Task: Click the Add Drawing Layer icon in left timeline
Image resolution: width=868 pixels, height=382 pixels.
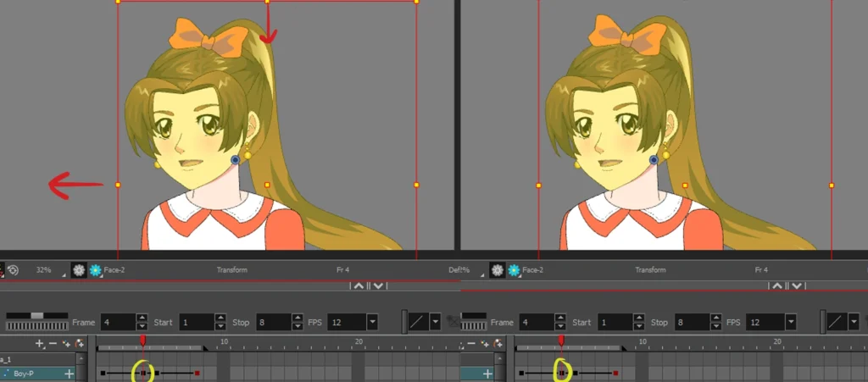Action: tap(66, 343)
